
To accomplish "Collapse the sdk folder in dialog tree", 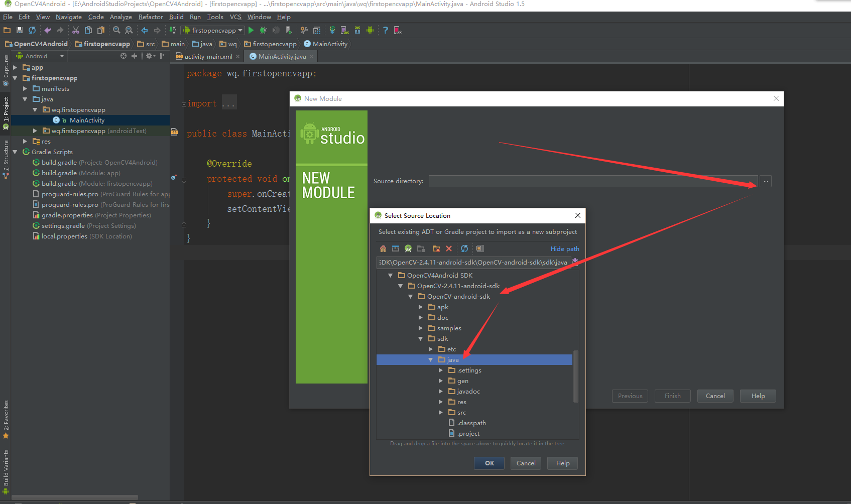I will click(x=421, y=338).
